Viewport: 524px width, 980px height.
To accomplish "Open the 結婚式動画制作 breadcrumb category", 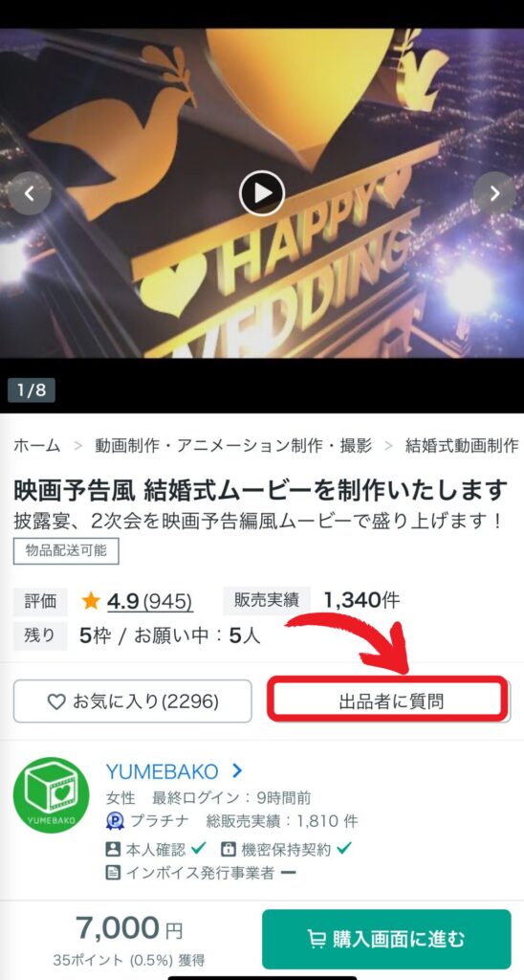I will coord(462,446).
